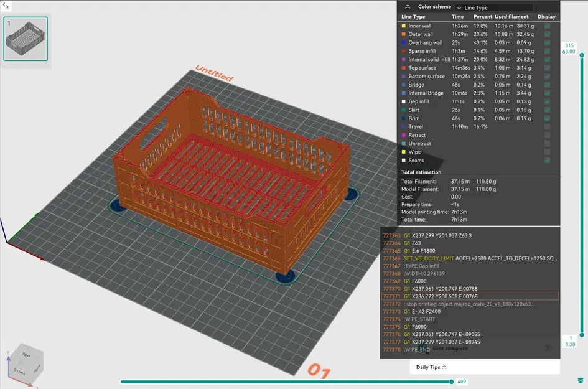Screen dimensions: 588x389
Task: Click the orange Outer wall color square
Action: 403,34
